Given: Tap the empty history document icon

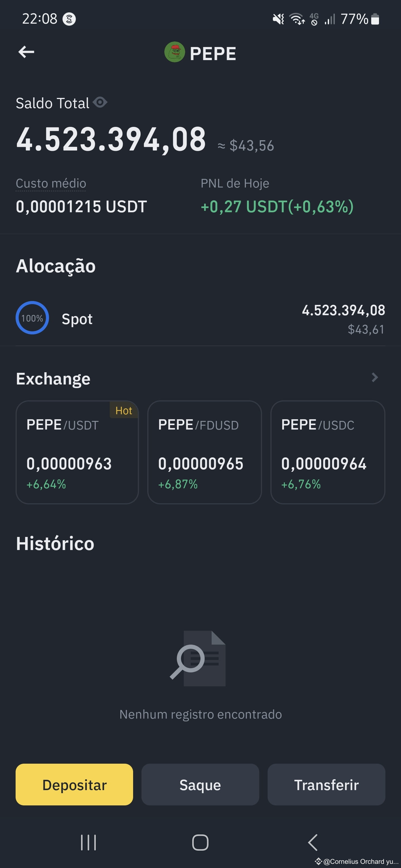Looking at the screenshot, I should tap(198, 658).
